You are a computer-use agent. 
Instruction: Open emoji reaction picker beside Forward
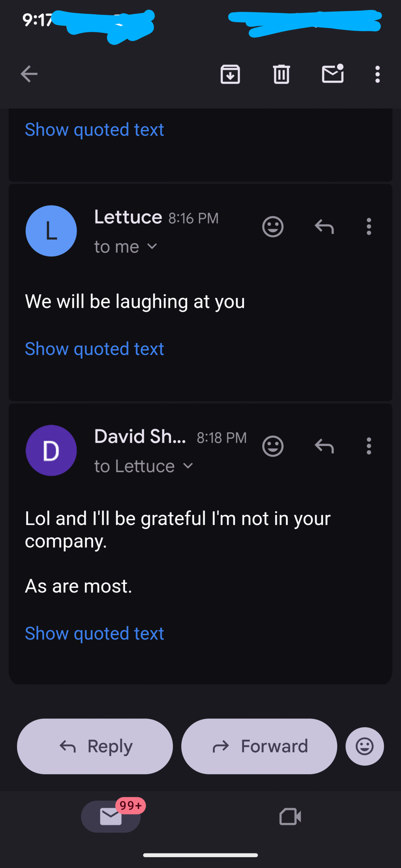[365, 746]
